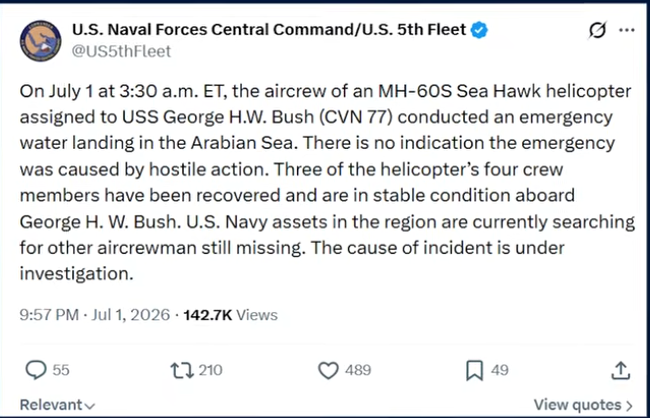The width and height of the screenshot is (650, 418).
Task: Click the View quotes chevron arrow
Action: point(629,405)
